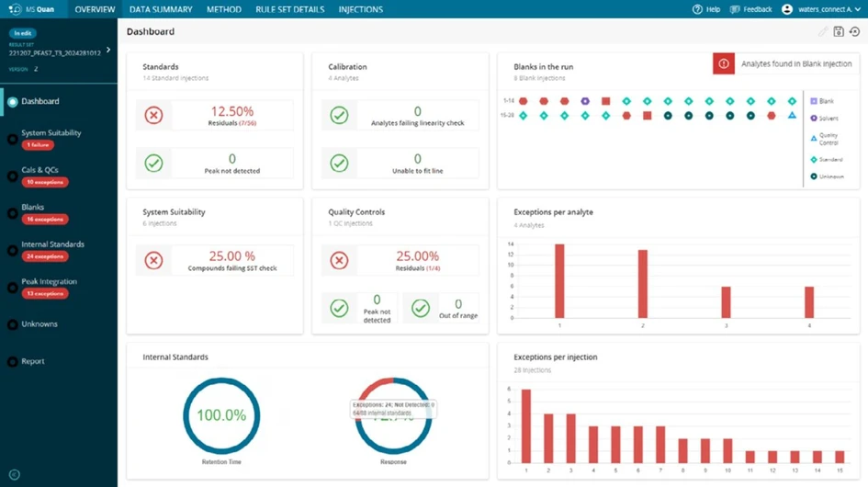Click the history revert icon at top right

click(x=855, y=31)
